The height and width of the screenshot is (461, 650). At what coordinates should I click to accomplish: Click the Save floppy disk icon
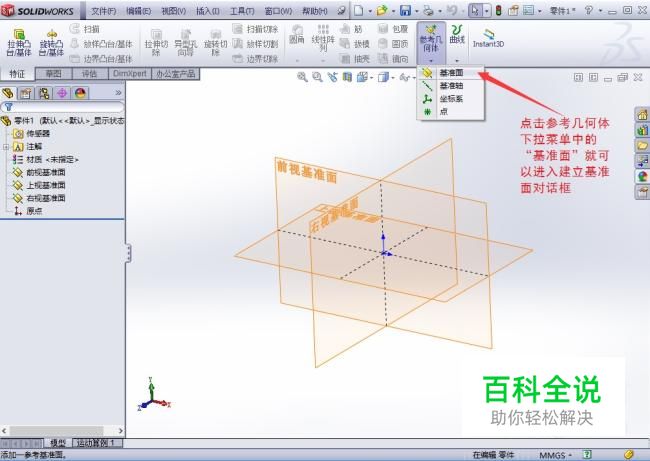405,11
